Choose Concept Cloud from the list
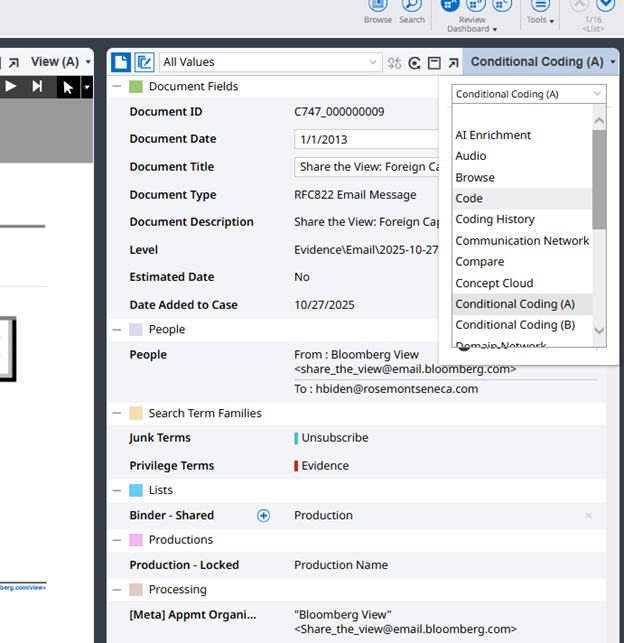This screenshot has height=643, width=624. point(522,283)
